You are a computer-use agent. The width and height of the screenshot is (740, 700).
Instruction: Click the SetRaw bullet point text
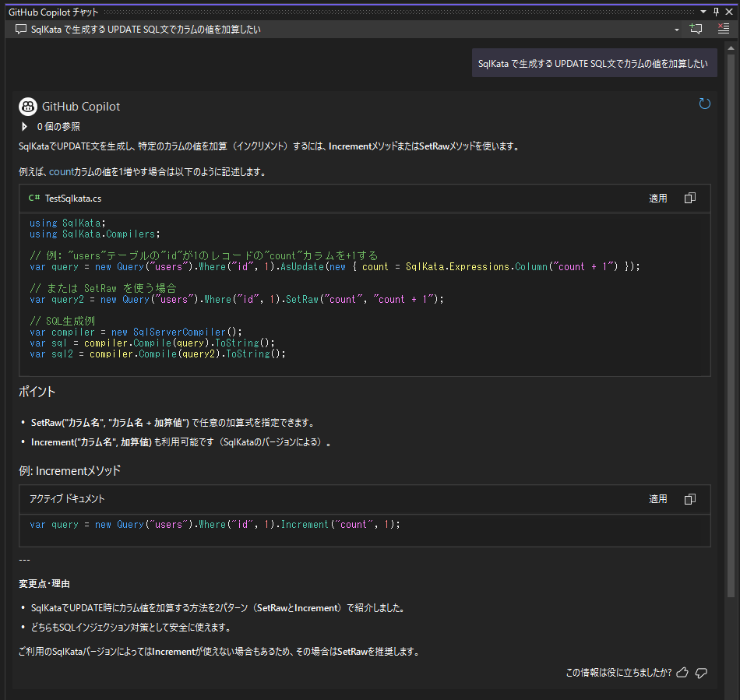tap(173, 423)
